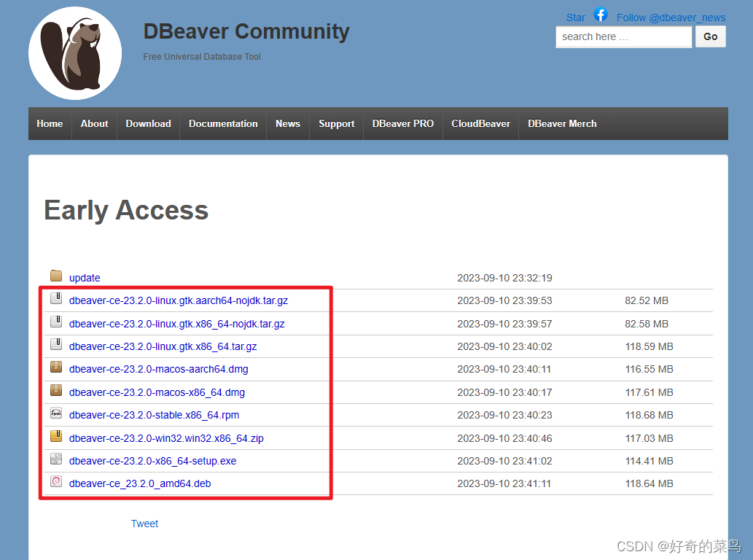The image size is (753, 560).
Task: Open the DBeaver Merch menu item
Action: [562, 123]
